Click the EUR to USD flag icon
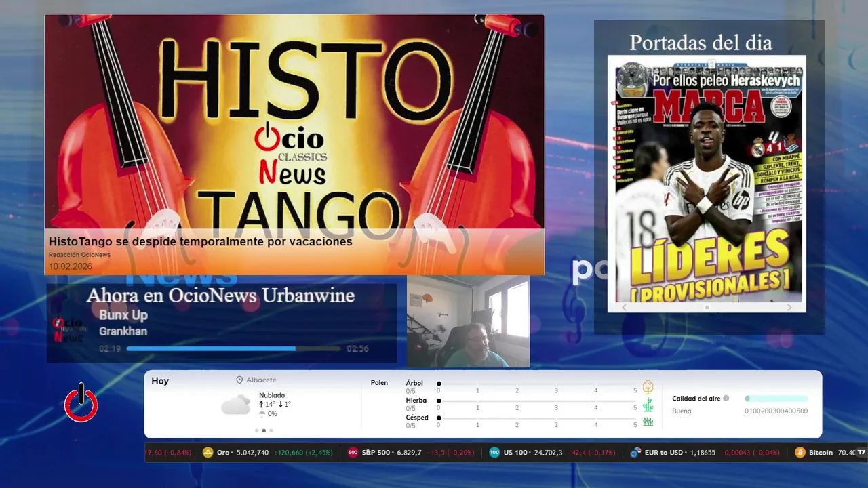 635,452
